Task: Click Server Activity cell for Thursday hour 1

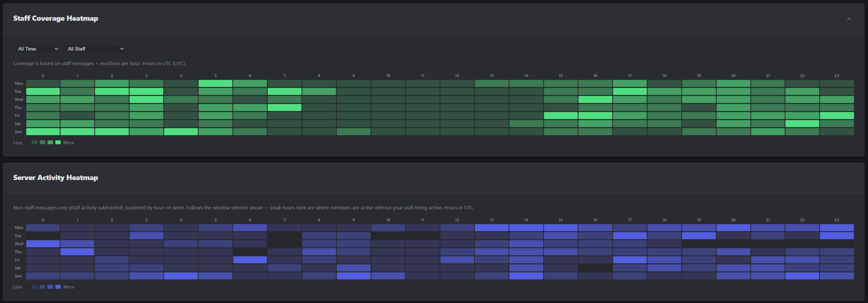Action: tap(77, 251)
